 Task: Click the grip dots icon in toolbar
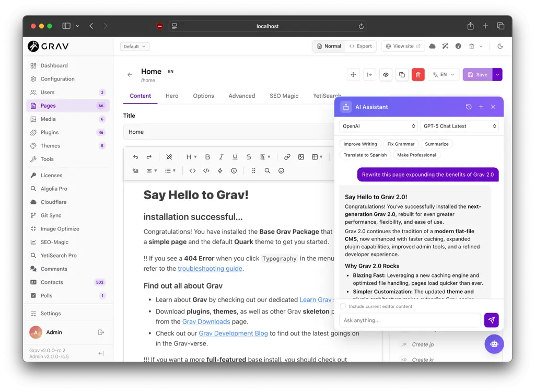pyautogui.click(x=253, y=171)
